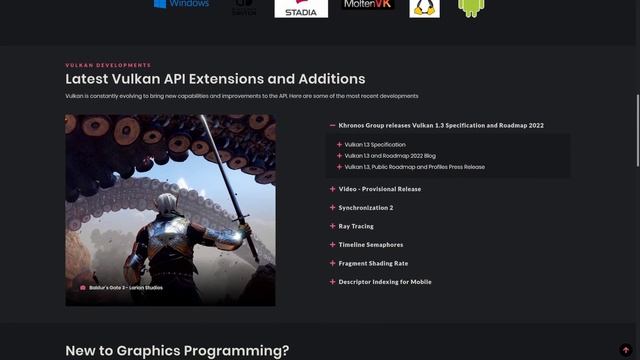
Task: Collapse the Khronos Group releases Vulkan 1.3 section
Action: point(437,125)
